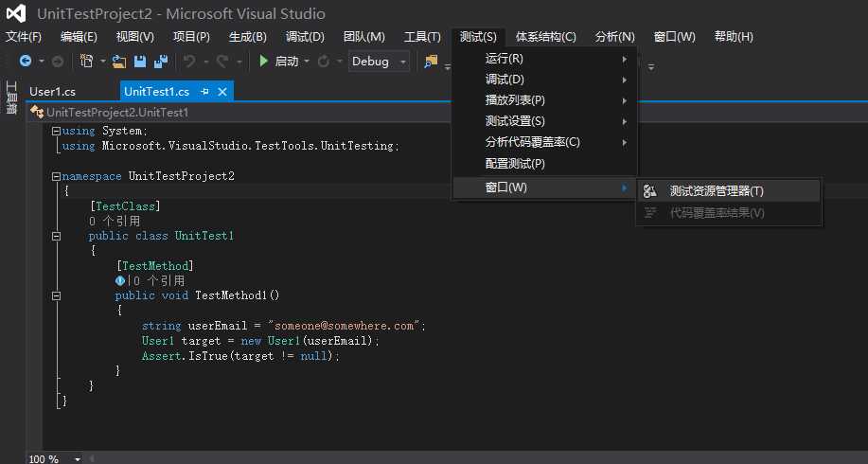Open the 团队(M) menu
This screenshot has width=868, height=464.
(364, 37)
